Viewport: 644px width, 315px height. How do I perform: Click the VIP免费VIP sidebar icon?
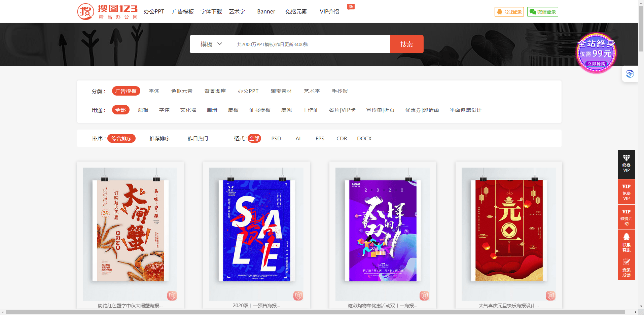pos(626,192)
